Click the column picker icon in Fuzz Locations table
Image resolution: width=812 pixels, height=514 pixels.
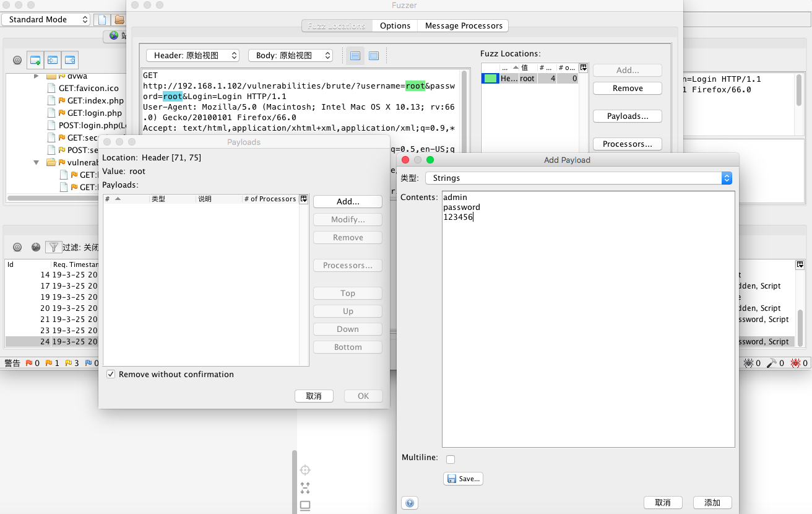(582, 68)
